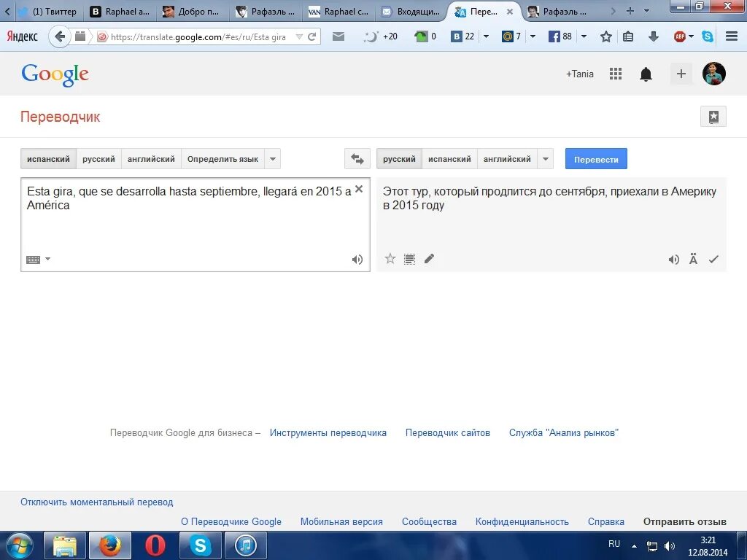
Task: Expand the Adblock Plus dropdown arrow
Action: click(x=692, y=36)
